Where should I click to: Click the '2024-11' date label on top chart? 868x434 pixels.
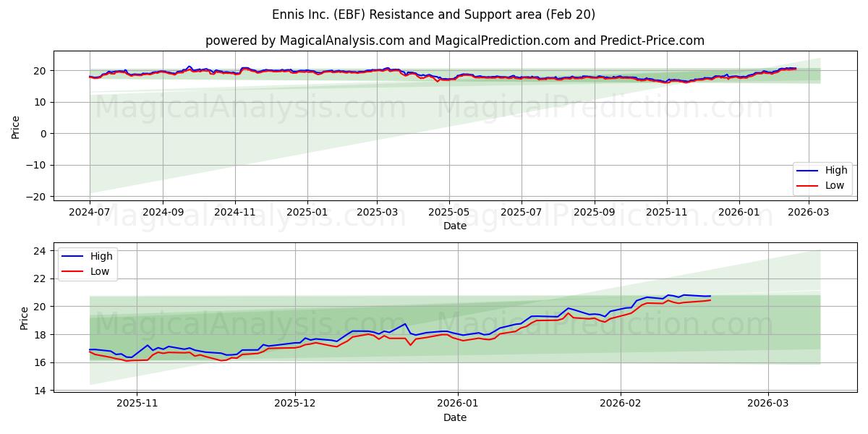(x=235, y=213)
